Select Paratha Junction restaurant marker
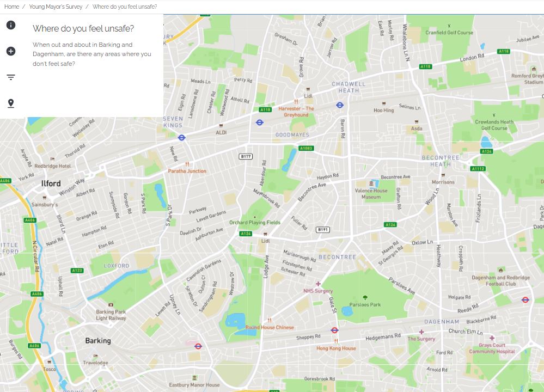 [187, 164]
